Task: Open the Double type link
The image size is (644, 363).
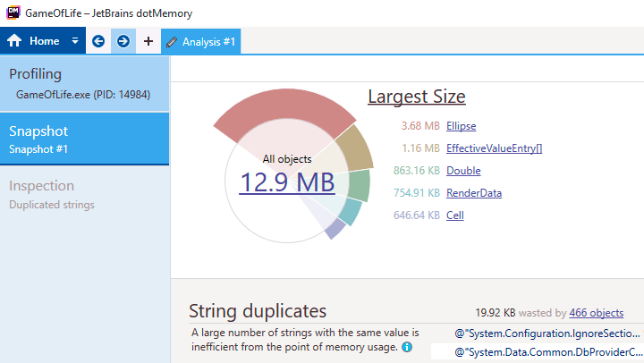Action: pos(463,171)
